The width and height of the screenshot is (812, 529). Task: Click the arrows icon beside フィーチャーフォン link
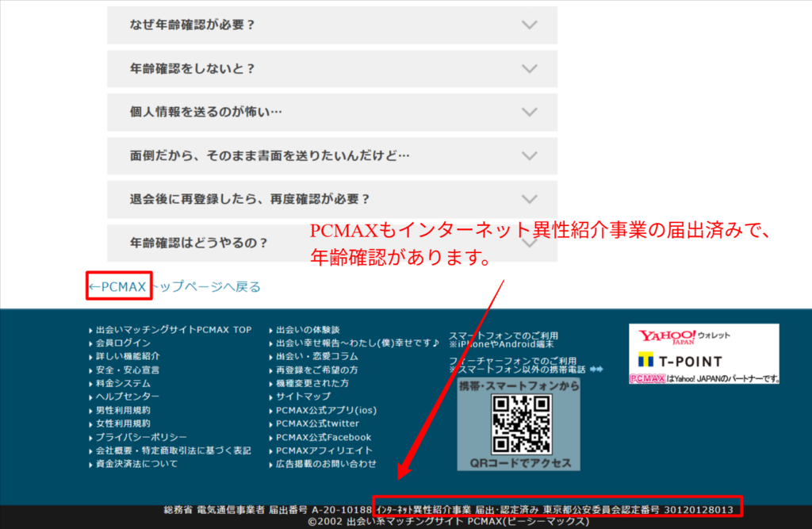pos(596,370)
